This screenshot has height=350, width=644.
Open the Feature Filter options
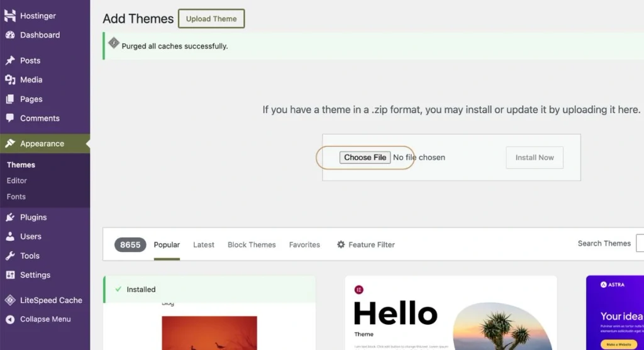365,244
